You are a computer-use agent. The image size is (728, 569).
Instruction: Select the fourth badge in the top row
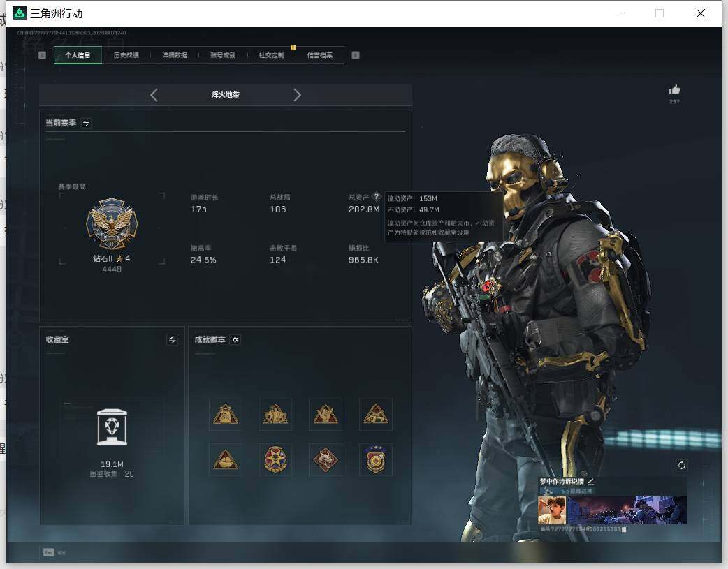[376, 414]
